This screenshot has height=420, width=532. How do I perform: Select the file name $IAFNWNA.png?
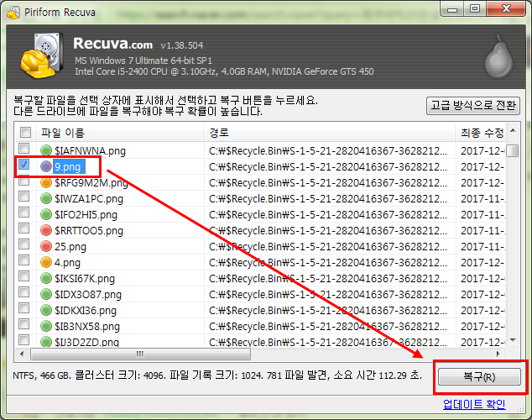(90, 150)
